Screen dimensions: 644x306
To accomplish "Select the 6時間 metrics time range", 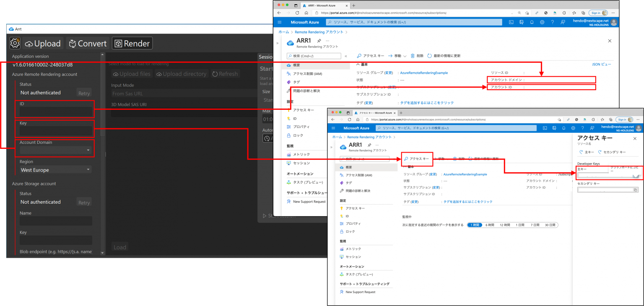I will click(x=490, y=225).
